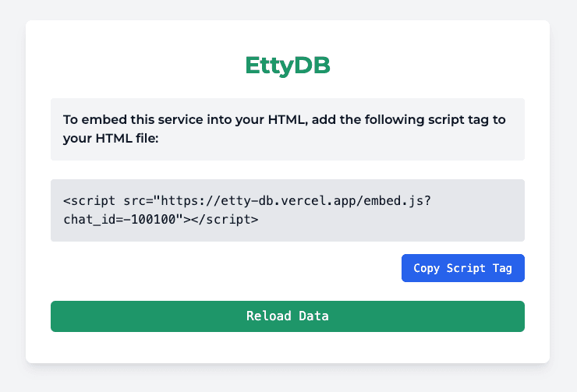The image size is (577, 392).
Task: Click the word 'Reload' on green button
Action: [x=269, y=316]
